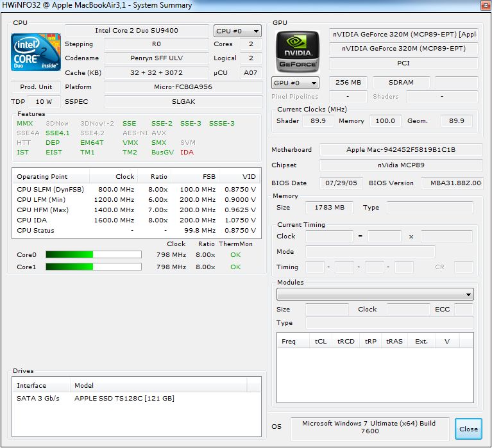
Task: Click the VMX feature flag
Action: point(130,143)
